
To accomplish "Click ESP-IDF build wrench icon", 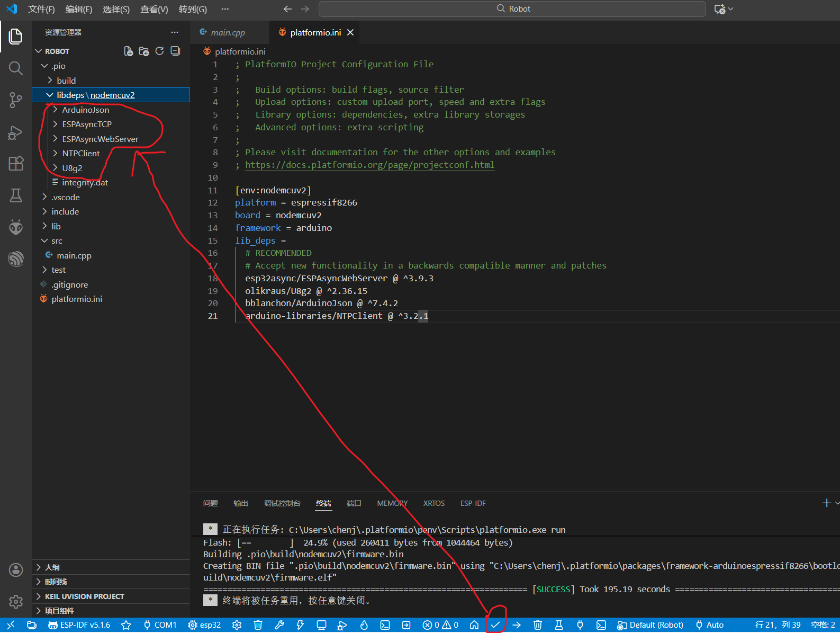I will pos(279,625).
